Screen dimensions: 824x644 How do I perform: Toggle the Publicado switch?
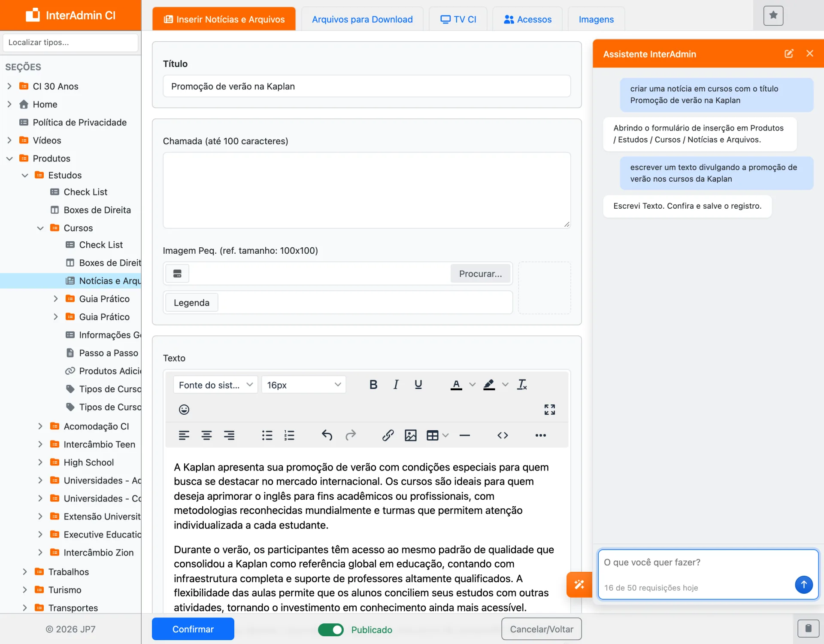pos(330,629)
